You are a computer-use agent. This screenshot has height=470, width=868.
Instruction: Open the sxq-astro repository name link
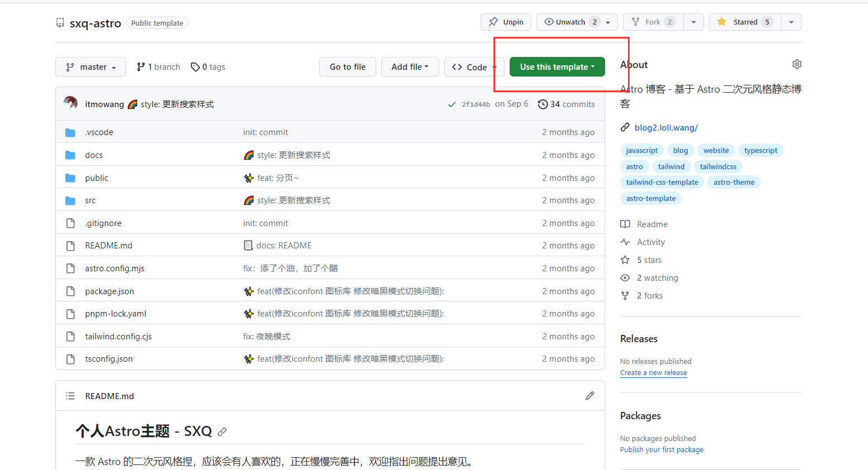(95, 23)
